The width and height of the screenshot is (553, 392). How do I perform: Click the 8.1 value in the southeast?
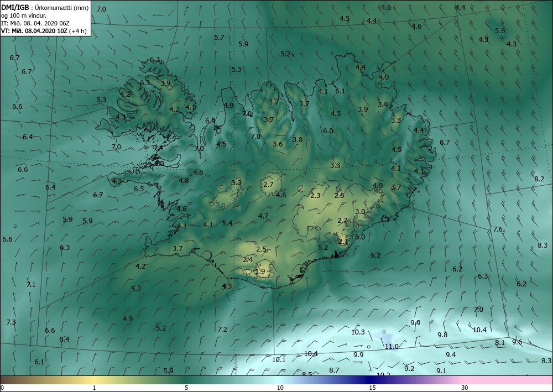pyautogui.click(x=500, y=343)
